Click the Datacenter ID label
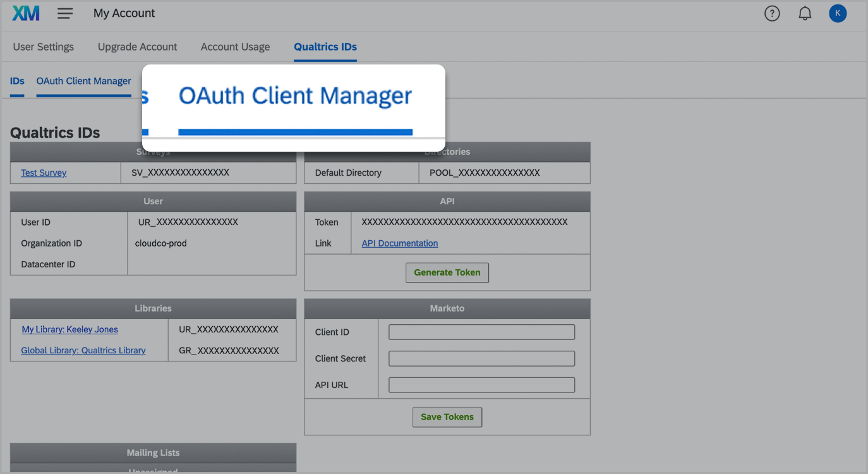 (48, 264)
